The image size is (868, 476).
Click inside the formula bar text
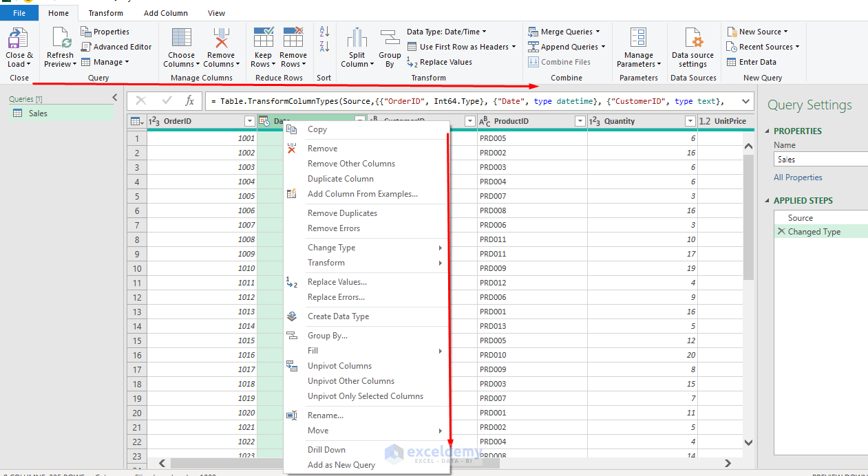tap(467, 101)
